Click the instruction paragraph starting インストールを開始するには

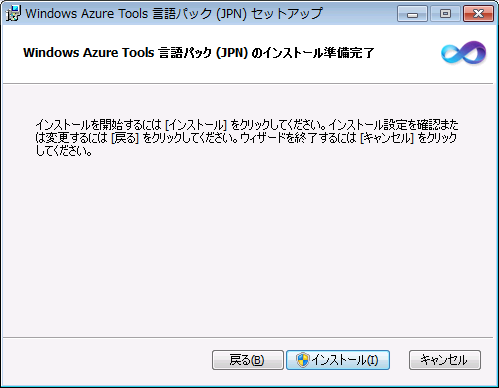[247, 138]
